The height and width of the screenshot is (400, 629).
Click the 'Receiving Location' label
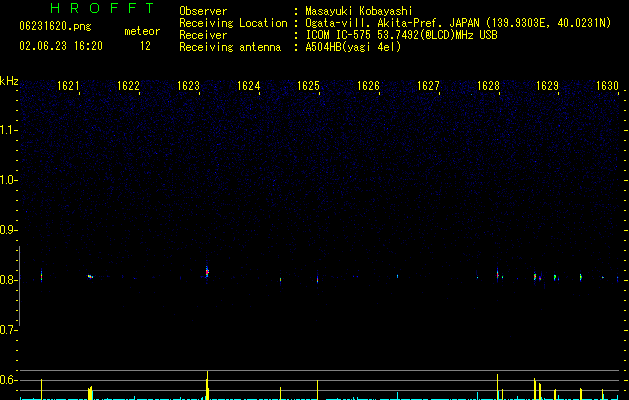[233, 23]
